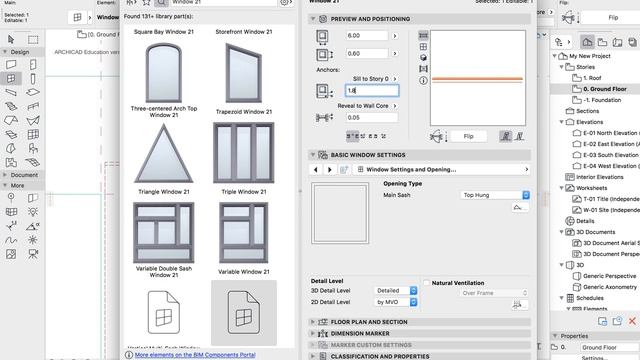Click the window width field 6.00
Screen dimensions: 640x360
pos(367,36)
